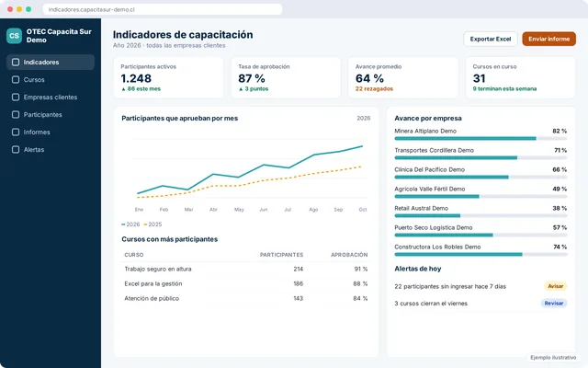The image size is (588, 368).
Task: Click the Agrícola Valle Fértil Demo progress bar
Action: pos(481,196)
